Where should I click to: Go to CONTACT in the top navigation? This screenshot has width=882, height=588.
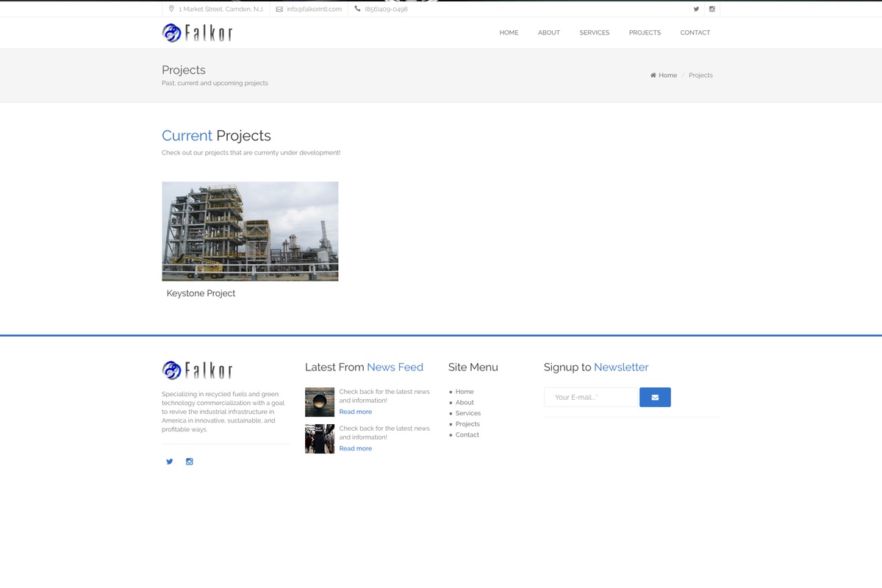click(695, 33)
